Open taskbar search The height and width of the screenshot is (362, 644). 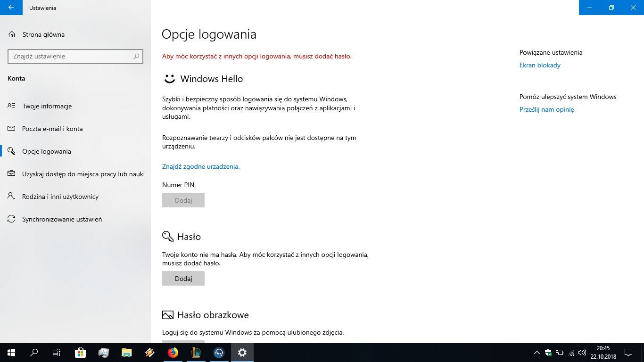pyautogui.click(x=34, y=353)
